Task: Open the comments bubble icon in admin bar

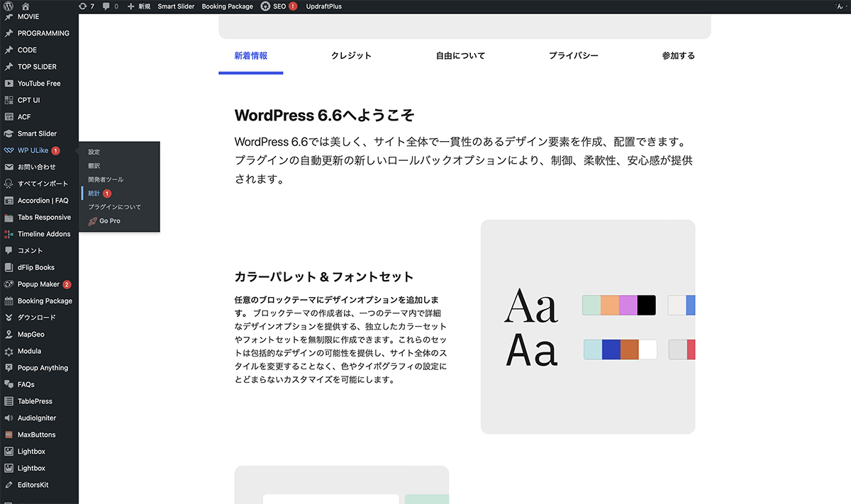Action: click(106, 6)
